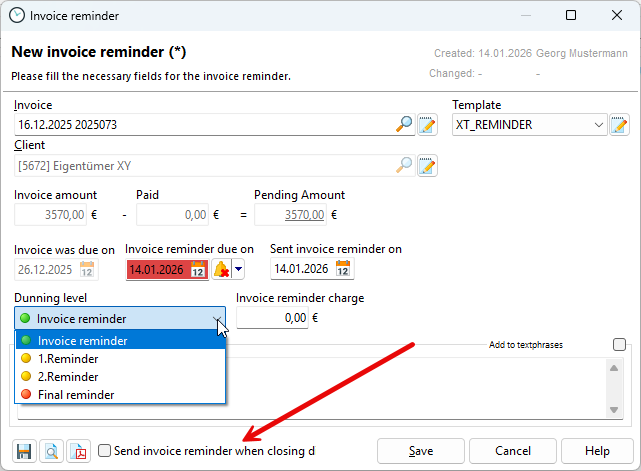Select 1.Reminder from dunning level list
641x471 pixels.
(x=68, y=359)
